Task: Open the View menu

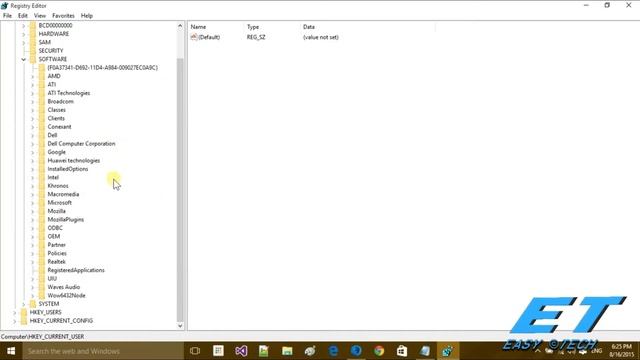Action: click(40, 16)
